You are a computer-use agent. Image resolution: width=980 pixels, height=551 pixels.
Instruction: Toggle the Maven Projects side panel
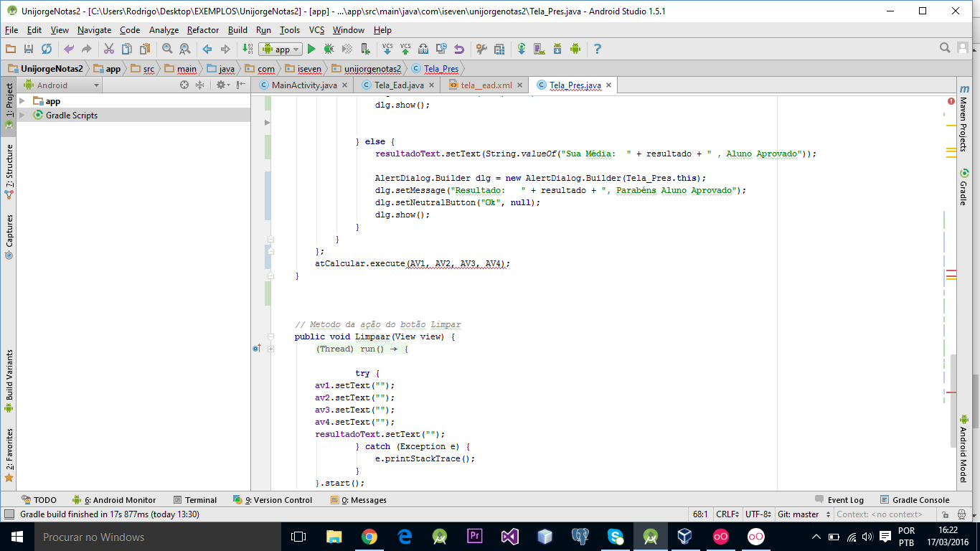[x=963, y=118]
